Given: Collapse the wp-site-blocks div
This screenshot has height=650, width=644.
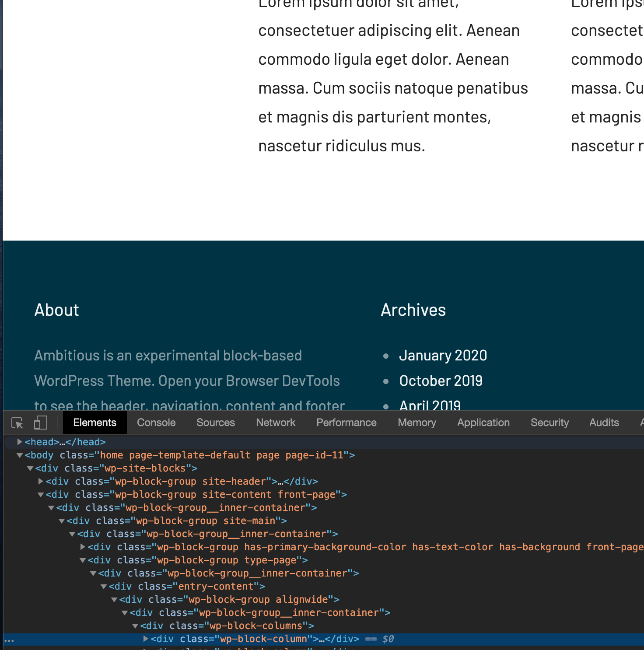Looking at the screenshot, I should tap(30, 468).
